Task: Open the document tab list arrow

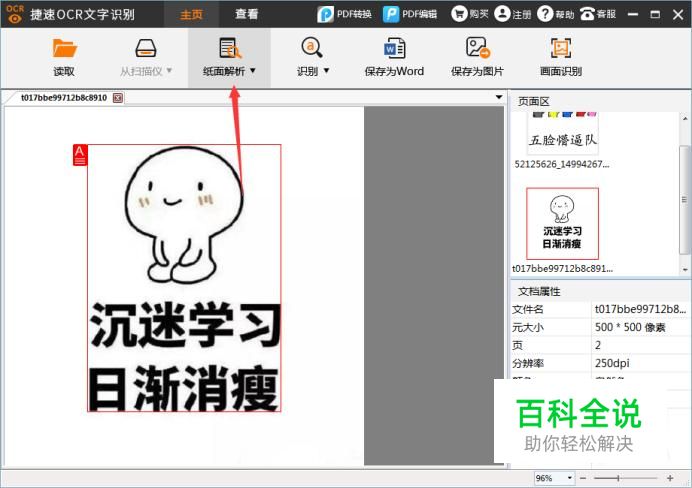Action: click(499, 97)
